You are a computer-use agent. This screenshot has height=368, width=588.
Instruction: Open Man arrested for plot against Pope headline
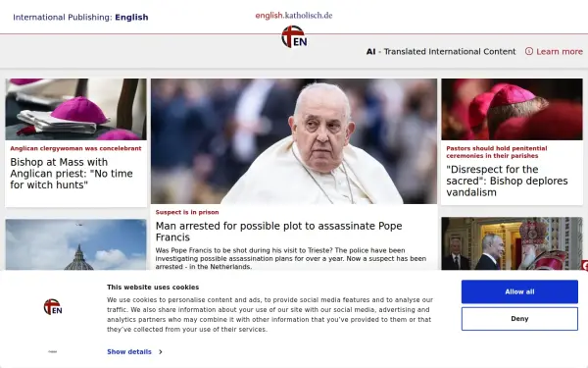coord(278,232)
